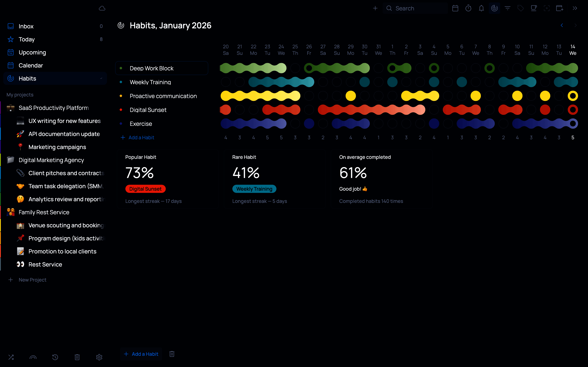
Task: Select Calendar in the sidebar
Action: pos(31,65)
